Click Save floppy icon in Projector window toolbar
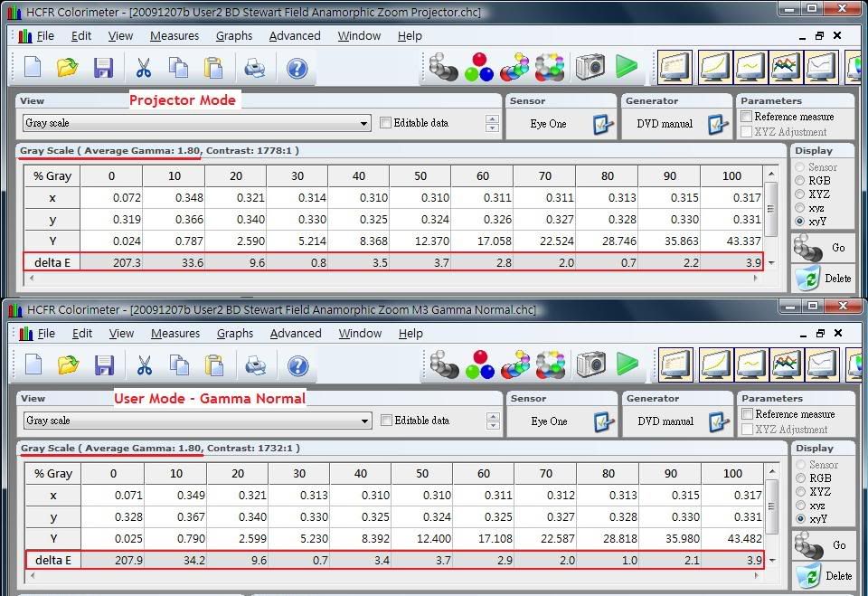This screenshot has width=868, height=596. (103, 68)
